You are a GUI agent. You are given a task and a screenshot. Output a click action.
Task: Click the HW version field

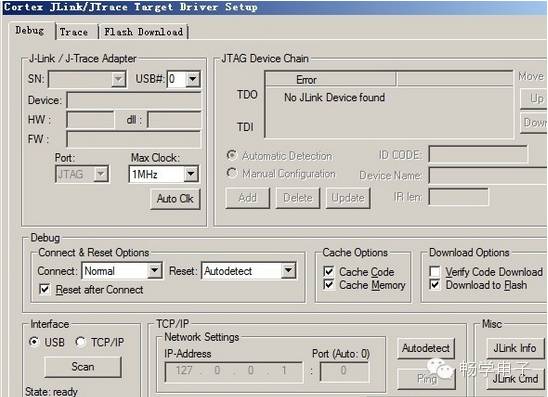coord(90,120)
